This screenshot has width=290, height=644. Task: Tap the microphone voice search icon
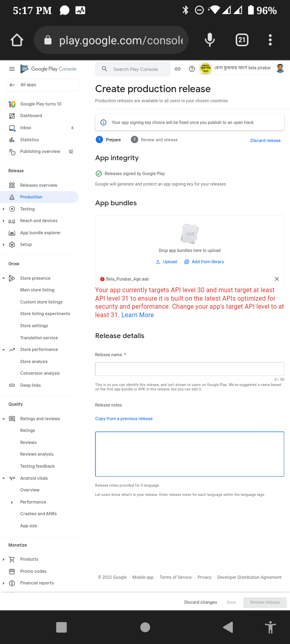coord(209,40)
